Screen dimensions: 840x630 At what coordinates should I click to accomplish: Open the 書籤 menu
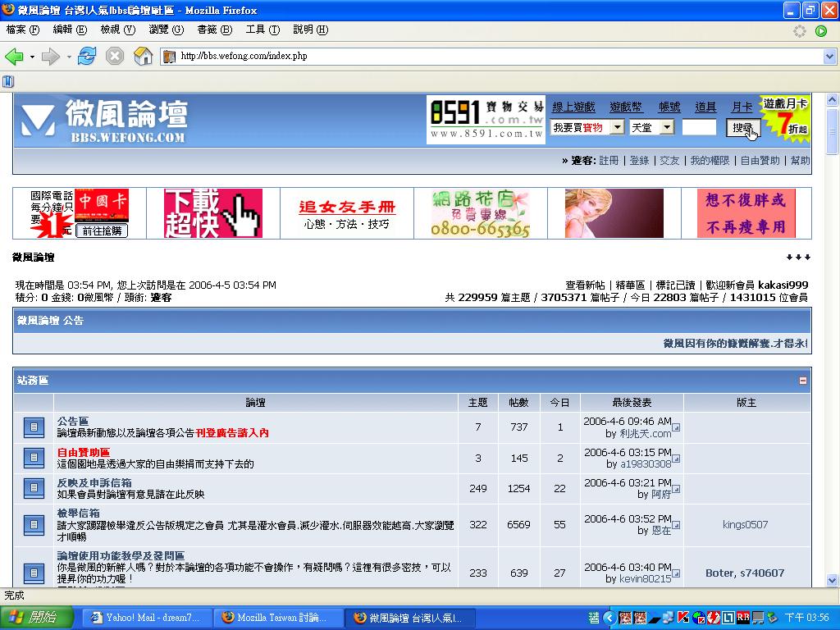213,30
